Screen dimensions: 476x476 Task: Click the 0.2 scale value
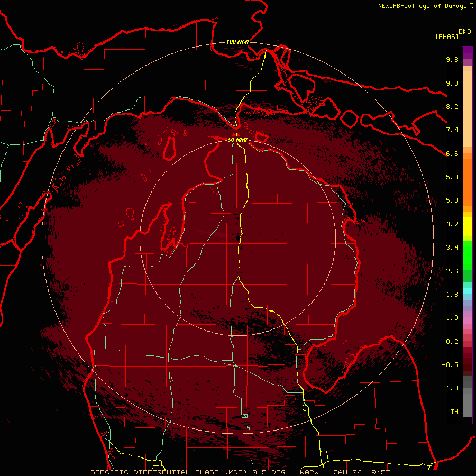tap(452, 342)
